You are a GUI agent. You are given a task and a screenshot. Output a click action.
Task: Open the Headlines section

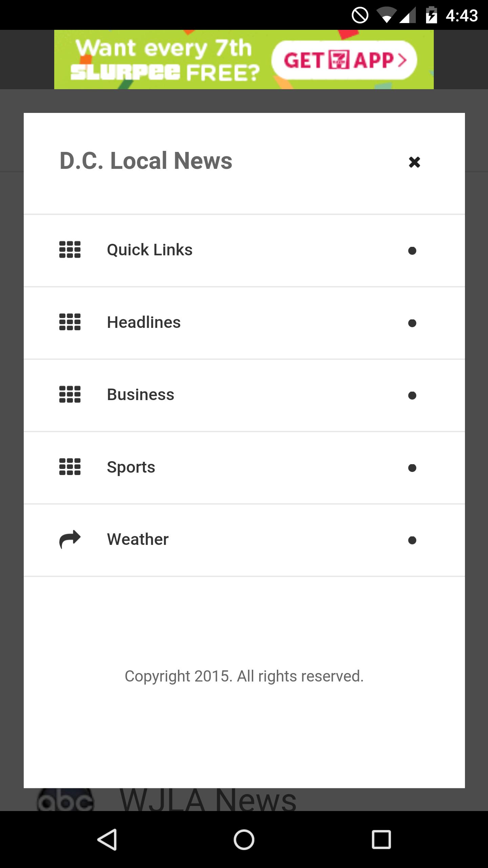pos(144,322)
